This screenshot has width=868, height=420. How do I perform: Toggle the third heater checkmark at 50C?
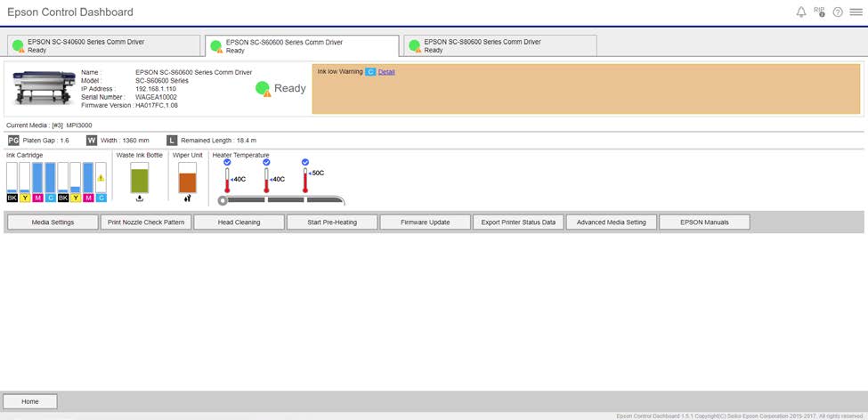tap(305, 162)
